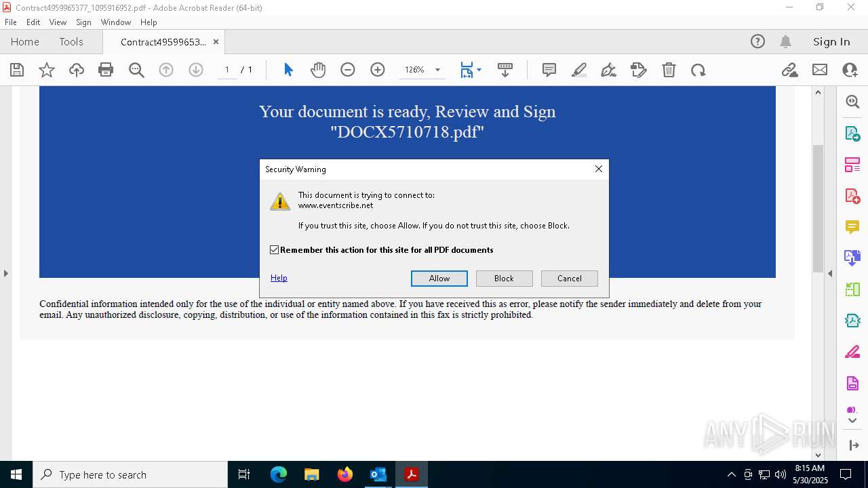Open Redact pink tool in pane
The height and width of the screenshot is (488, 868).
coord(852,352)
